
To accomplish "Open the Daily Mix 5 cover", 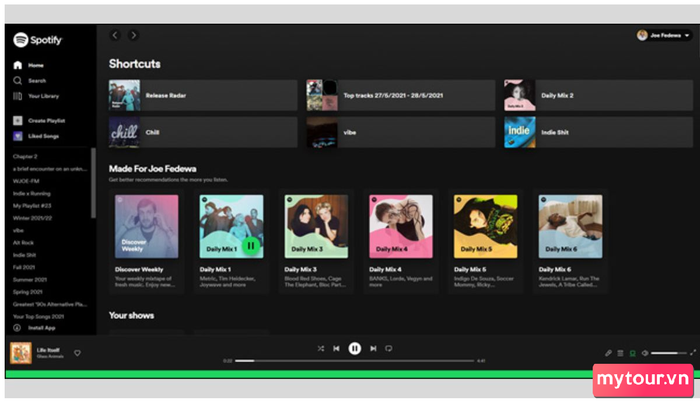I will 486,226.
